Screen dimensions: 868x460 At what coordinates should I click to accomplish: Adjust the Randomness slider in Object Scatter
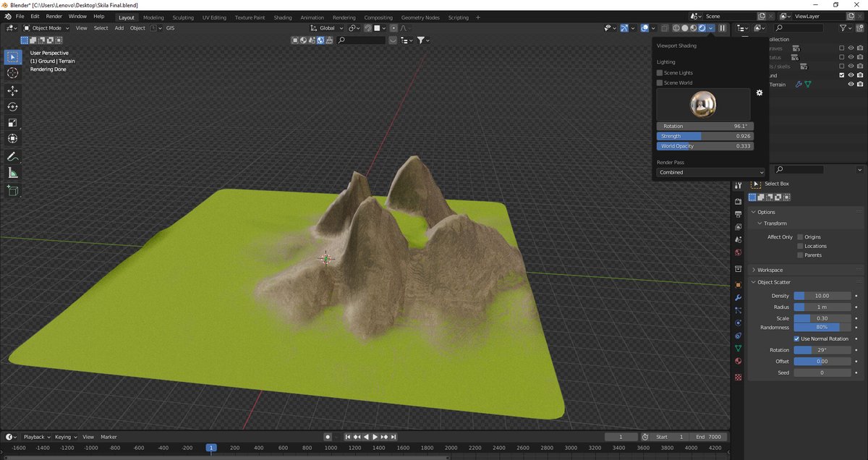(822, 328)
